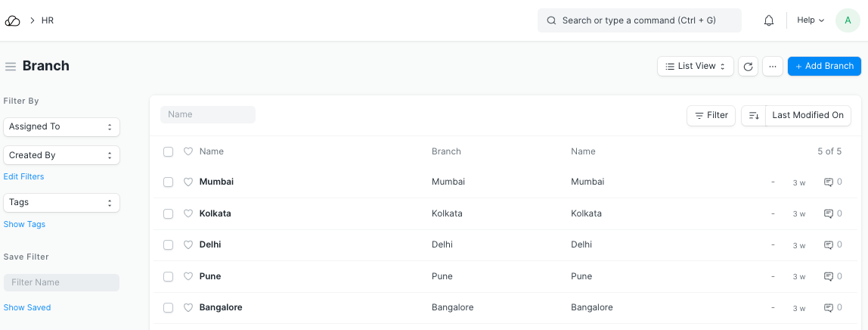Click the Edit Filters link
Image resolution: width=868 pixels, height=330 pixels.
point(24,176)
